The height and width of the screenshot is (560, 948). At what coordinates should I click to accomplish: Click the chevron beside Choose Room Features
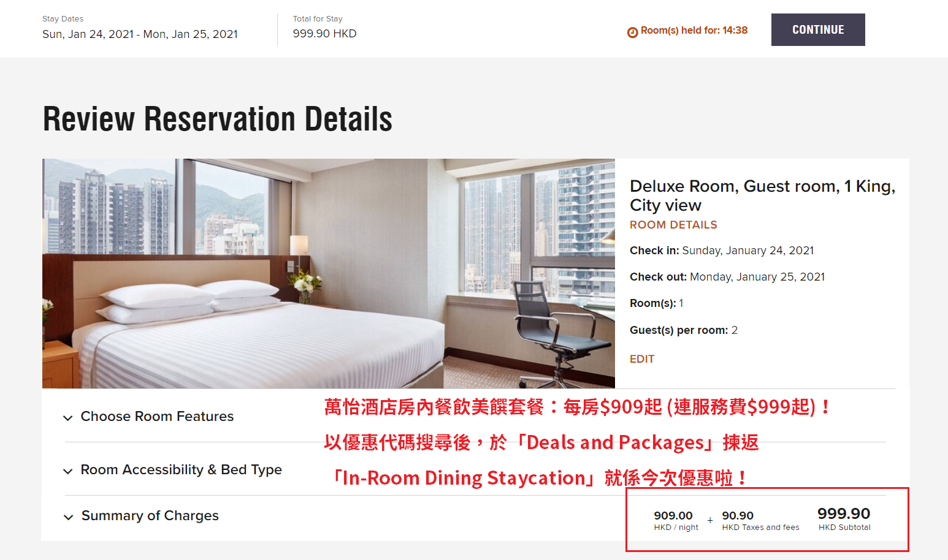tap(68, 418)
